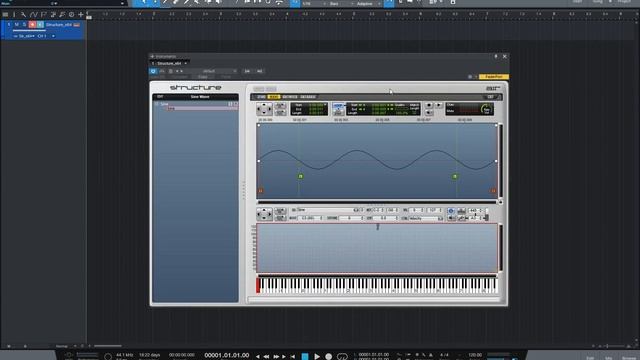This screenshot has height=360, width=640.
Task: Start playback with transport Play button
Action: 317,356
